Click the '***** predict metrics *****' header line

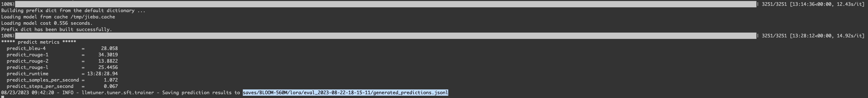[39, 42]
